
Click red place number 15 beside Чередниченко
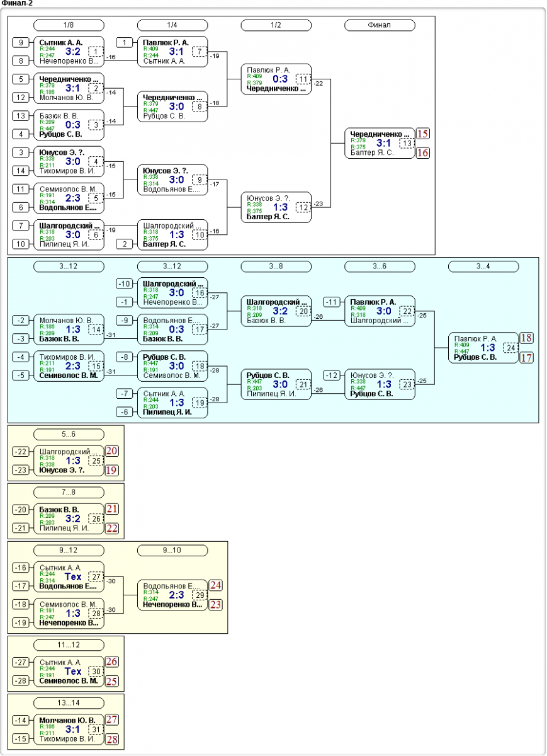[x=423, y=134]
